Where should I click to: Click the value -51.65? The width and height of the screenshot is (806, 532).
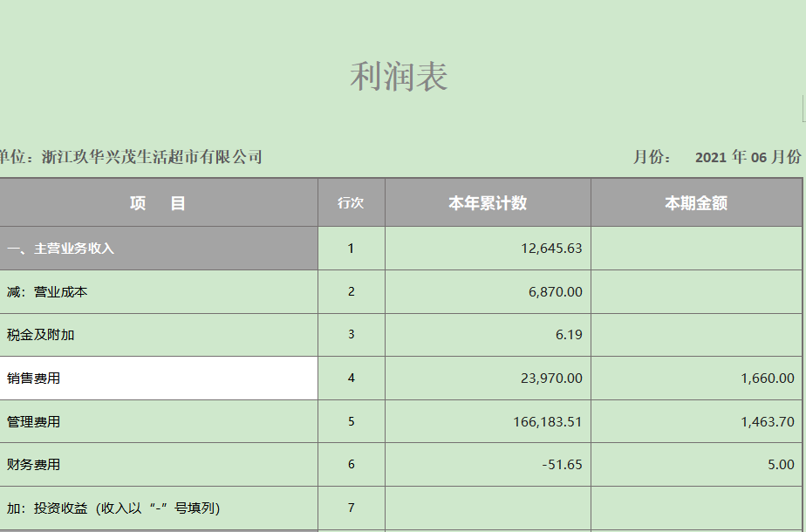(563, 465)
